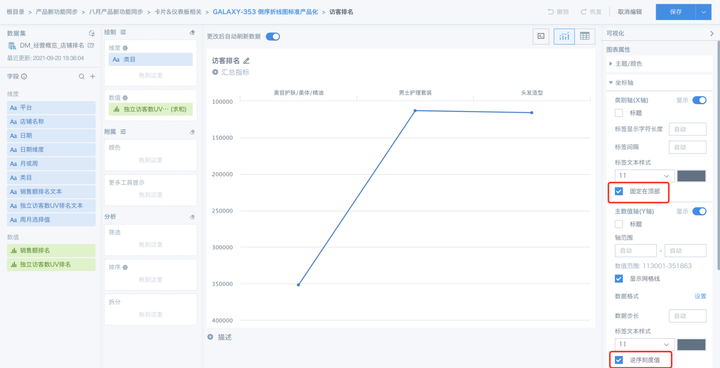
Task: Open the 排序 shelf settings gear
Action: (125, 267)
